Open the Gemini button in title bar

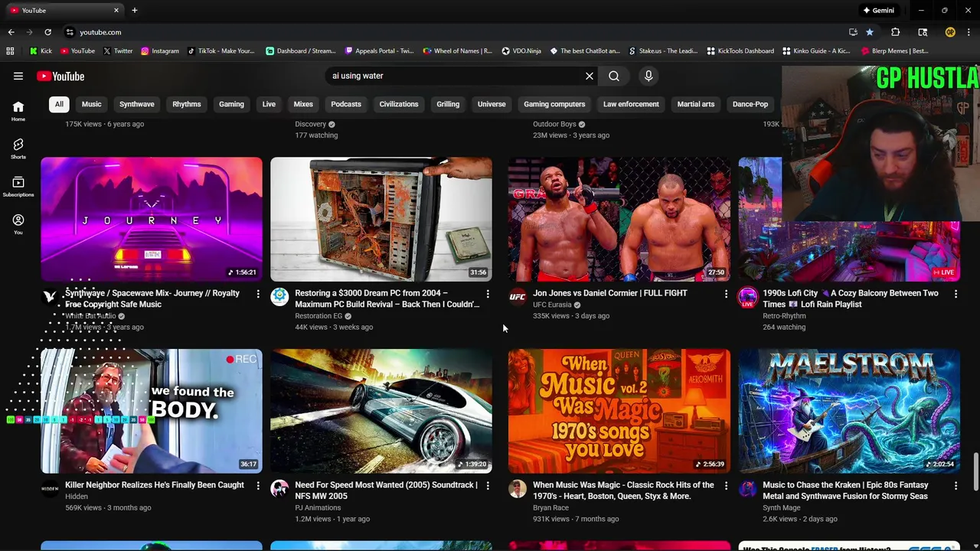pos(878,10)
